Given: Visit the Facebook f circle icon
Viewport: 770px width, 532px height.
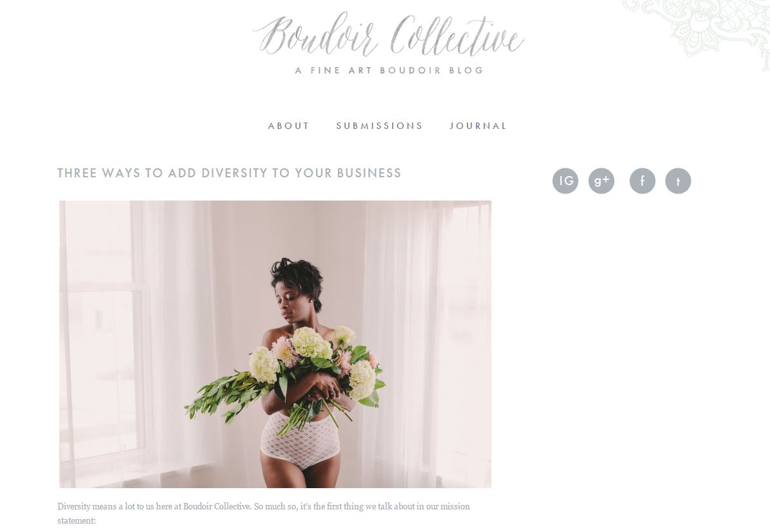Looking at the screenshot, I should (x=642, y=181).
